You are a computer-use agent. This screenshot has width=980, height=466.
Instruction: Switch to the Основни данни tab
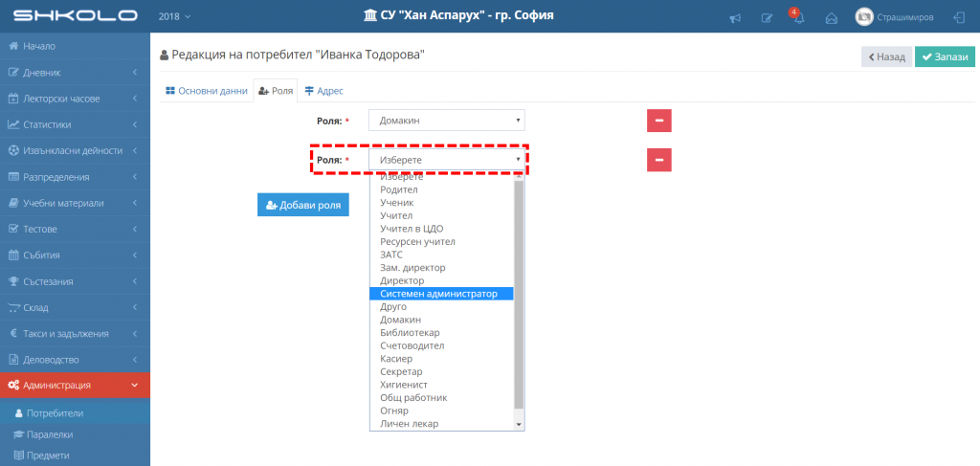pyautogui.click(x=207, y=91)
